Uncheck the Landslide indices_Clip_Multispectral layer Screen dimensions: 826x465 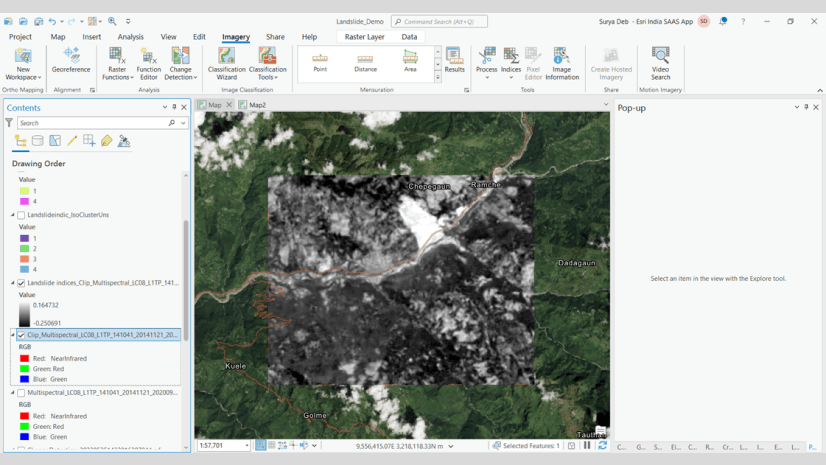tap(21, 283)
